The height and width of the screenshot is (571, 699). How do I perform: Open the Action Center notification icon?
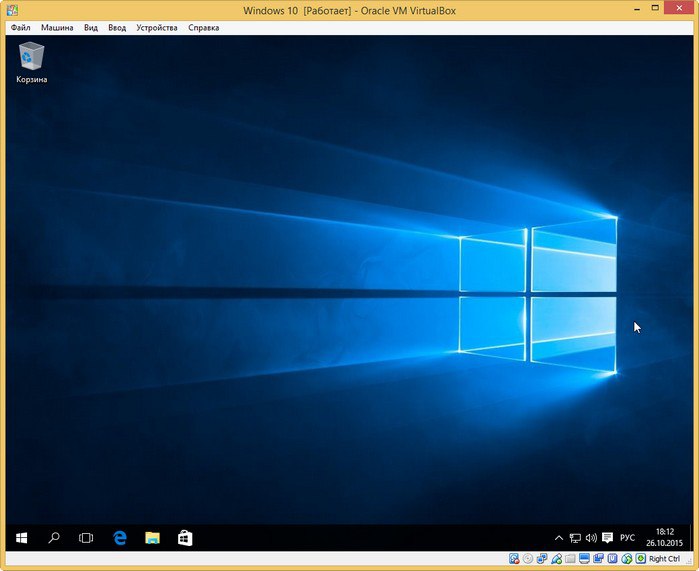(x=607, y=538)
